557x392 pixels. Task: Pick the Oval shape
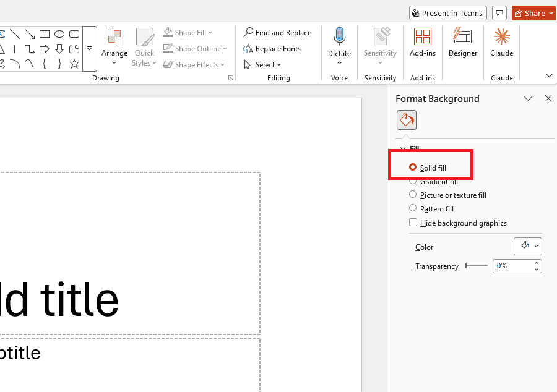(x=59, y=34)
